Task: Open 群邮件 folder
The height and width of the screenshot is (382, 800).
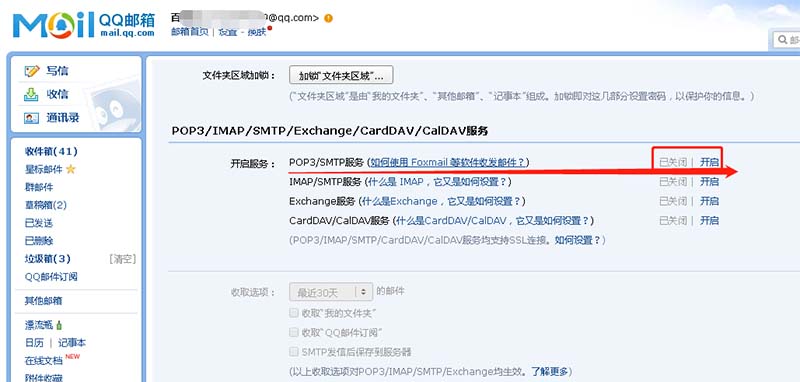Action: click(39, 187)
